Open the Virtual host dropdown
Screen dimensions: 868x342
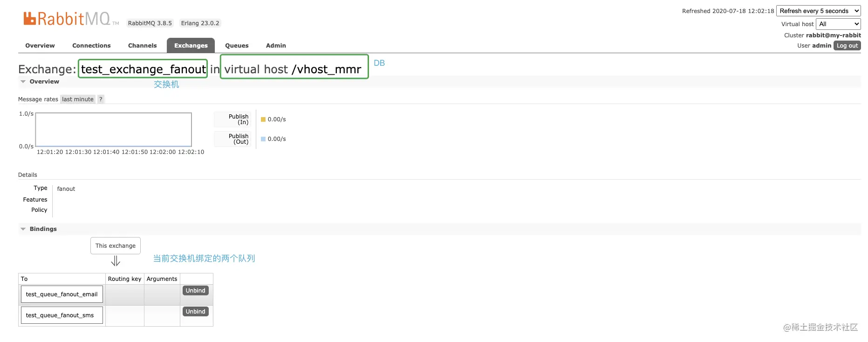point(838,24)
